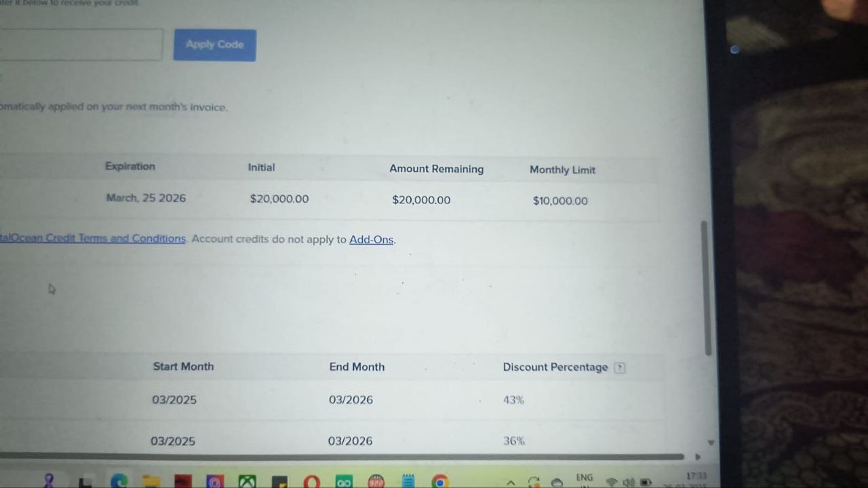Click the March, 25 2026 expiration date
This screenshot has height=488, width=868.
pyautogui.click(x=146, y=198)
